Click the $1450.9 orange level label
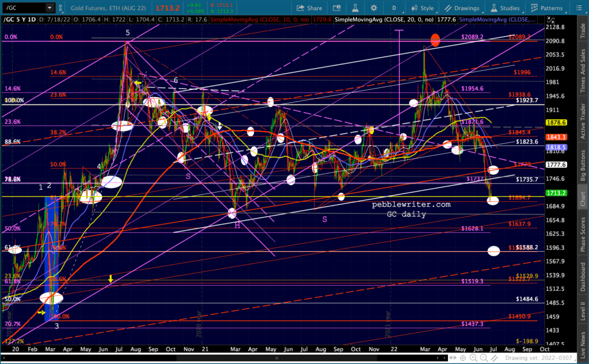This screenshot has height=364, width=589. [519, 316]
